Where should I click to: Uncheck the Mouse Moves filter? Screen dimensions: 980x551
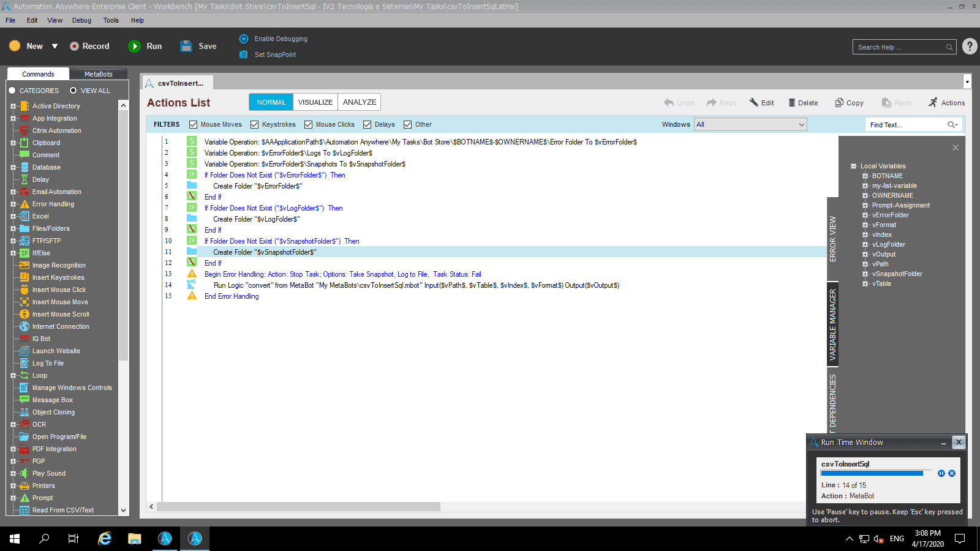194,124
